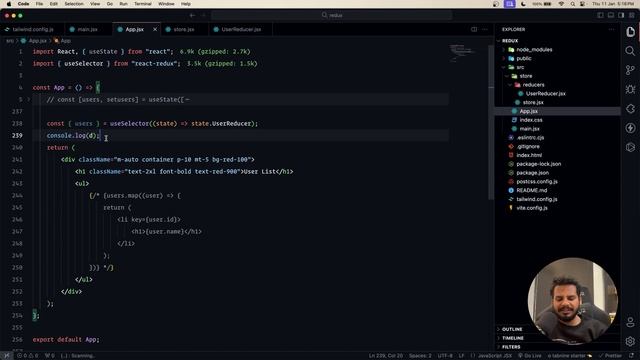Open errors and warnings count in status bar
The height and width of the screenshot is (360, 640).
coord(27,356)
